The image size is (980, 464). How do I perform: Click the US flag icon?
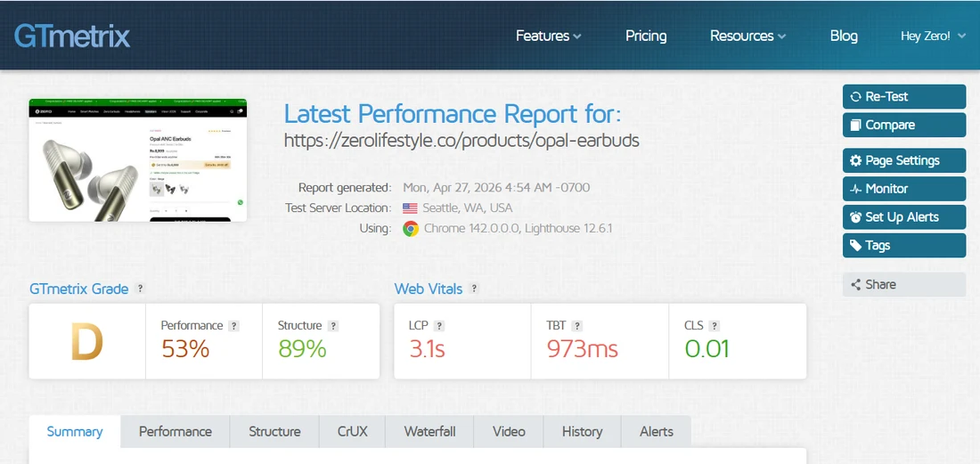(x=410, y=208)
